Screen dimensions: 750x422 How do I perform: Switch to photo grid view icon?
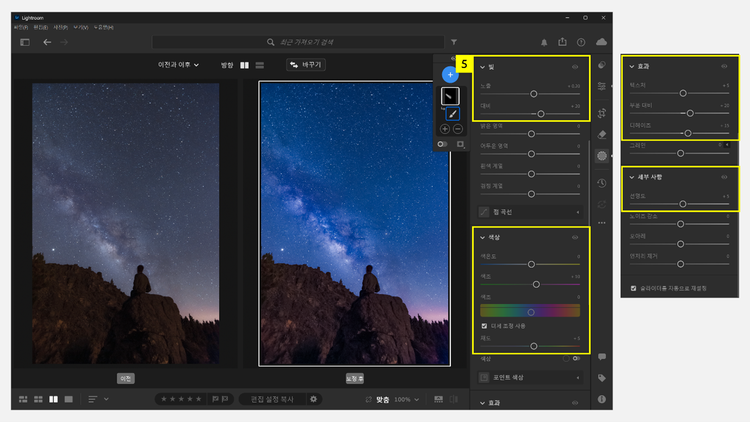(x=23, y=399)
